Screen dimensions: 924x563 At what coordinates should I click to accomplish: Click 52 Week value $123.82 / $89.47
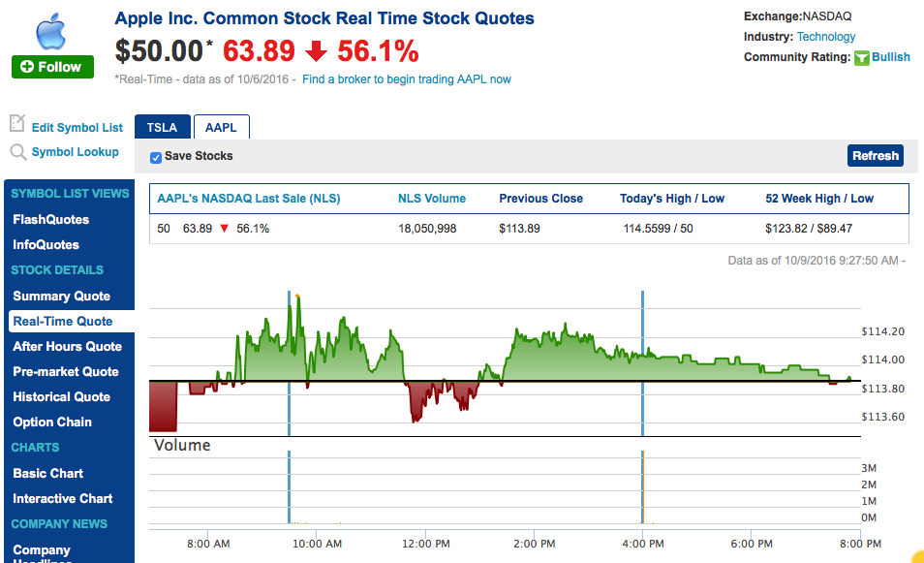pyautogui.click(x=809, y=229)
